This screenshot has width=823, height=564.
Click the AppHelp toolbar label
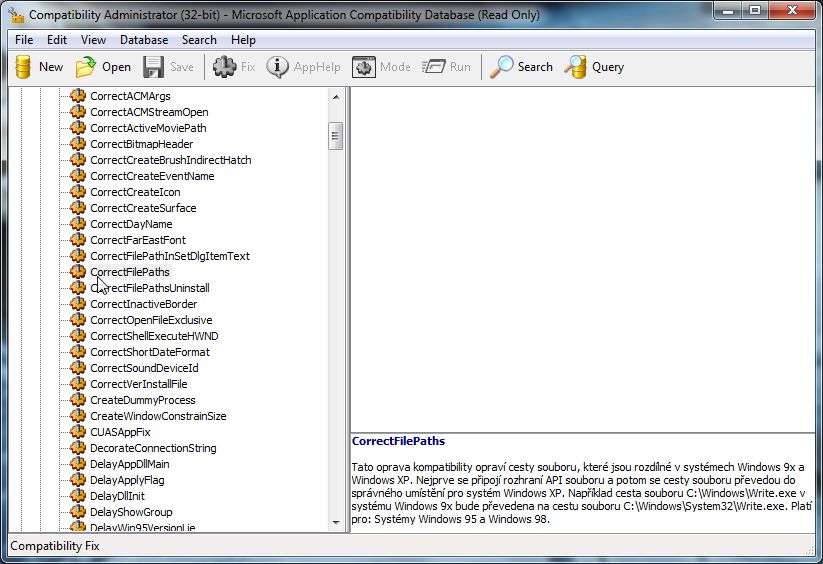[x=317, y=67]
